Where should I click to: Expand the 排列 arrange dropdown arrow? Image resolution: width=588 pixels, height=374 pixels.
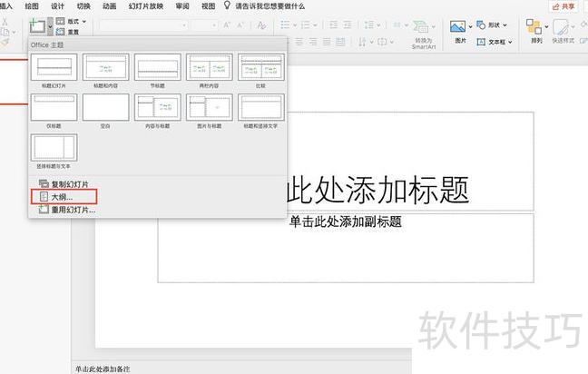(546, 26)
